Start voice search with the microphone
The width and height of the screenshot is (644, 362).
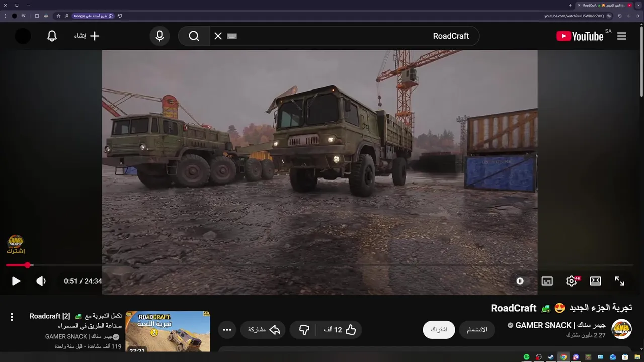coord(159,36)
